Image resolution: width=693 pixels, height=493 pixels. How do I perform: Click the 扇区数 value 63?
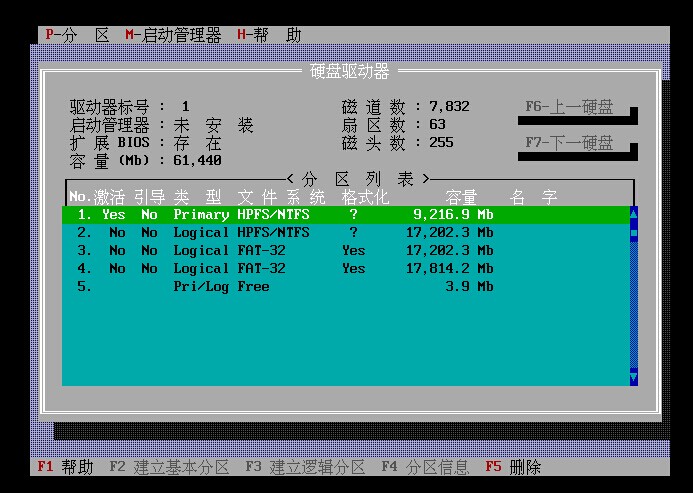click(438, 124)
